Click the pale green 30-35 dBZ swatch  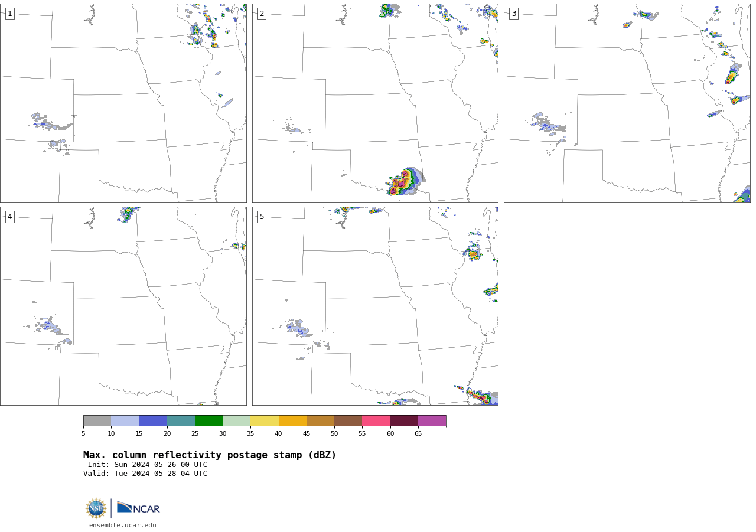click(x=236, y=420)
